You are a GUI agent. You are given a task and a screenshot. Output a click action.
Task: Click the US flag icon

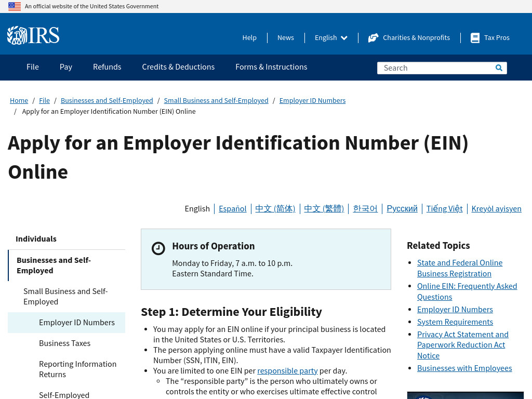tap(15, 6)
